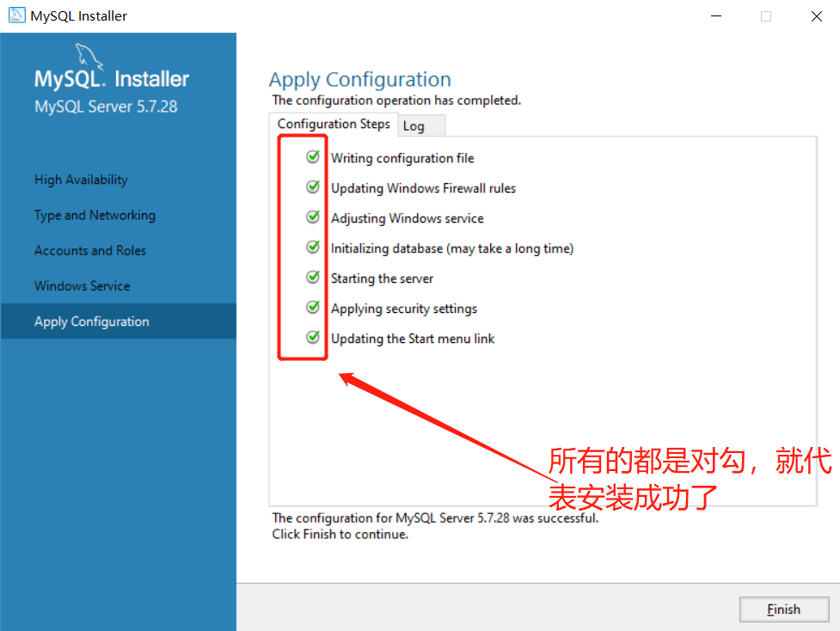840x631 pixels.
Task: Select Apply Configuration sidebar step
Action: click(118, 321)
